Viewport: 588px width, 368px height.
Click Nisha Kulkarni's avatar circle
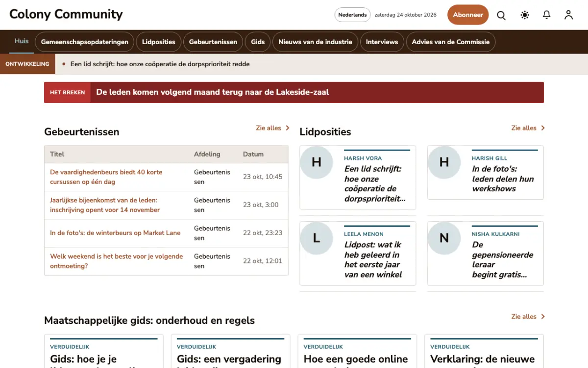coord(444,238)
